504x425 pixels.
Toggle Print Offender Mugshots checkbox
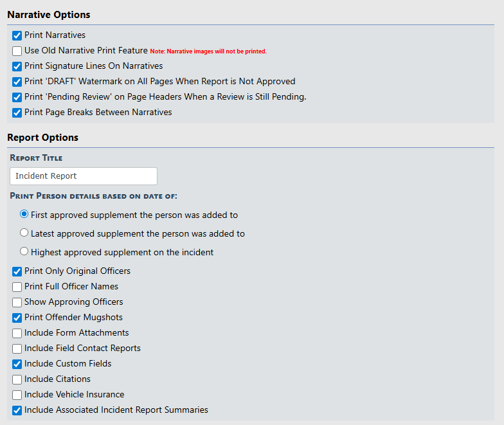point(17,318)
